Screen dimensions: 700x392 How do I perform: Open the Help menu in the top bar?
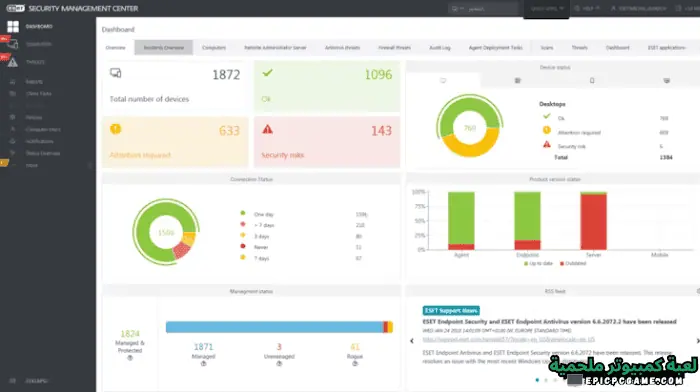[x=587, y=8]
